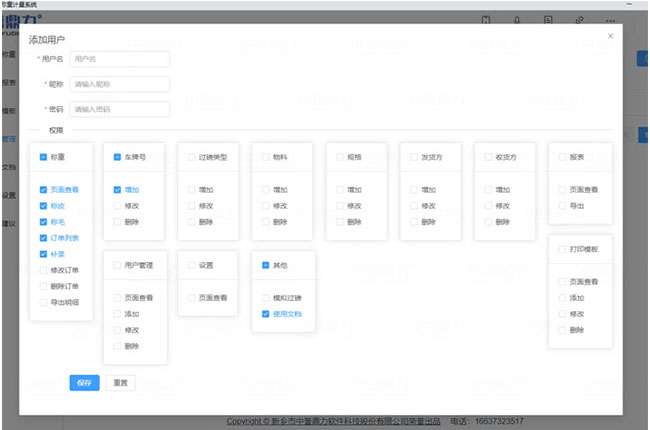Enable 导出 under 报表 permissions
Viewport: 650px width, 430px height.
(x=562, y=205)
